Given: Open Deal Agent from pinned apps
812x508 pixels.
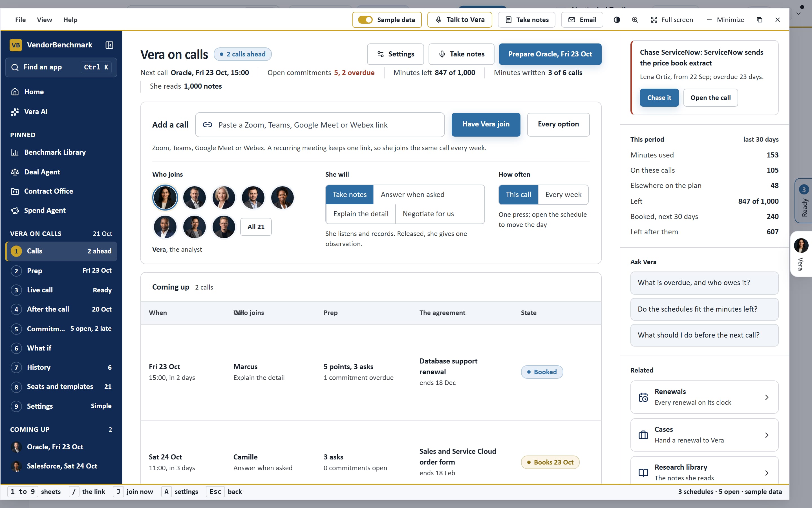Looking at the screenshot, I should tap(61, 172).
